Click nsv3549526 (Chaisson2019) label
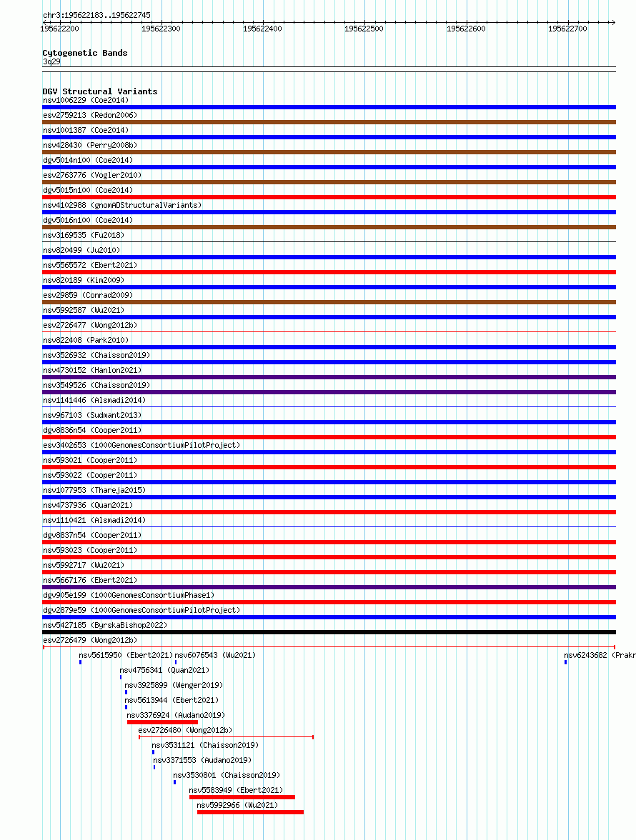Image resolution: width=636 pixels, height=840 pixels. tap(96, 385)
